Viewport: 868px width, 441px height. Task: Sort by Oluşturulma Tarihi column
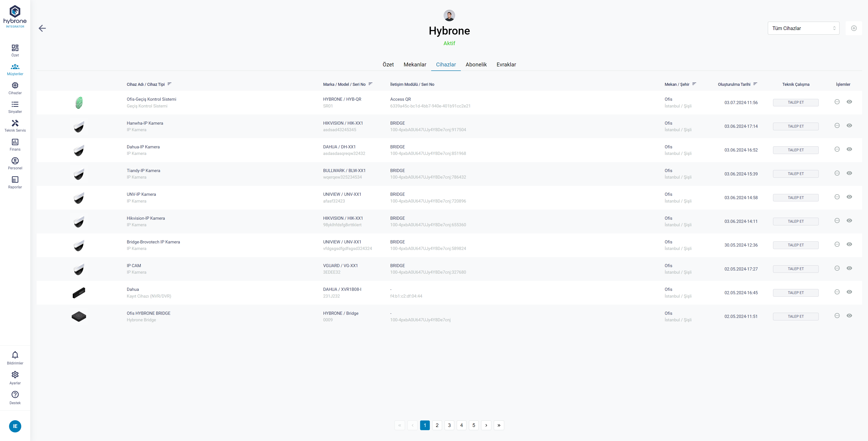(x=755, y=84)
